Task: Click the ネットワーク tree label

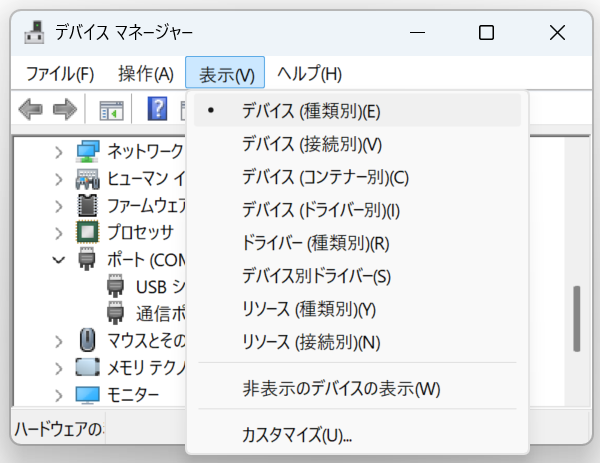Action: 145,151
